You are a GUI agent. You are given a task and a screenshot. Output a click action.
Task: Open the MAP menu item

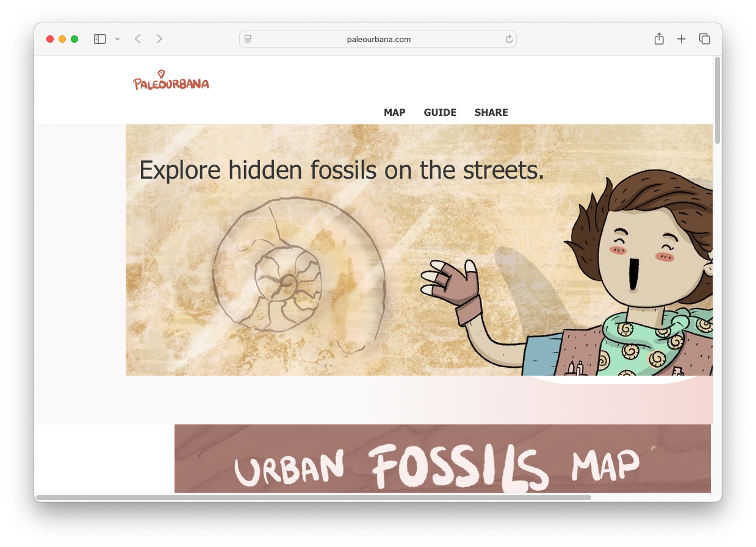pyautogui.click(x=394, y=112)
